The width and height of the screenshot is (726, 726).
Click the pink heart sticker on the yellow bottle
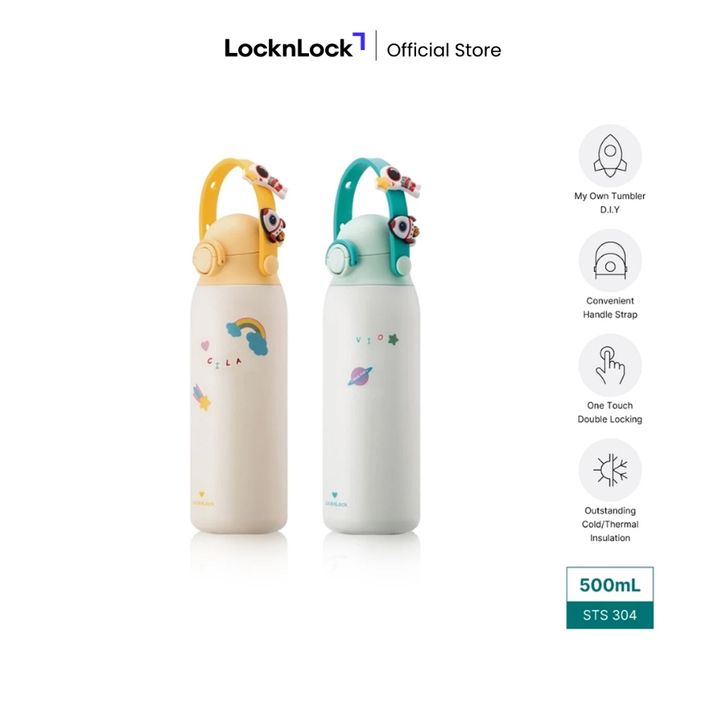click(205, 345)
